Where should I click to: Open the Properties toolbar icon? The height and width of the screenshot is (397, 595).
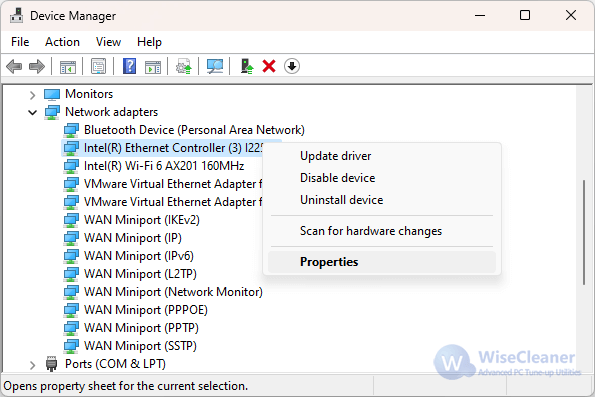(x=99, y=66)
